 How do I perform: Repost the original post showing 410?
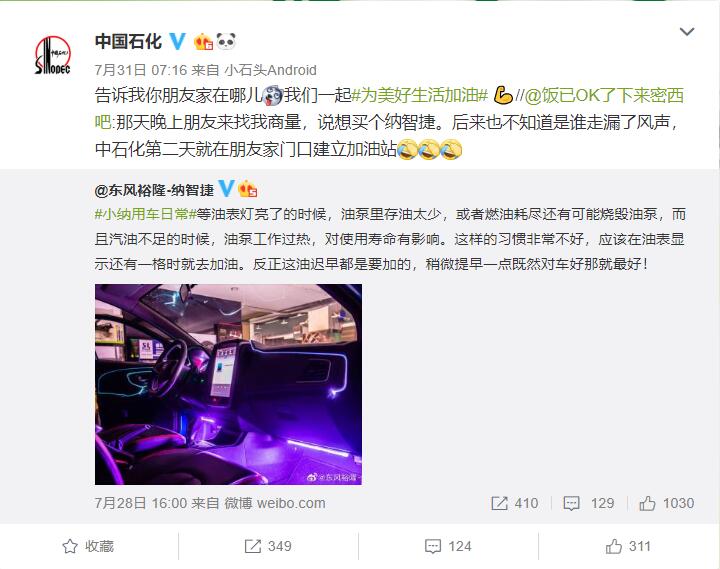click(514, 503)
